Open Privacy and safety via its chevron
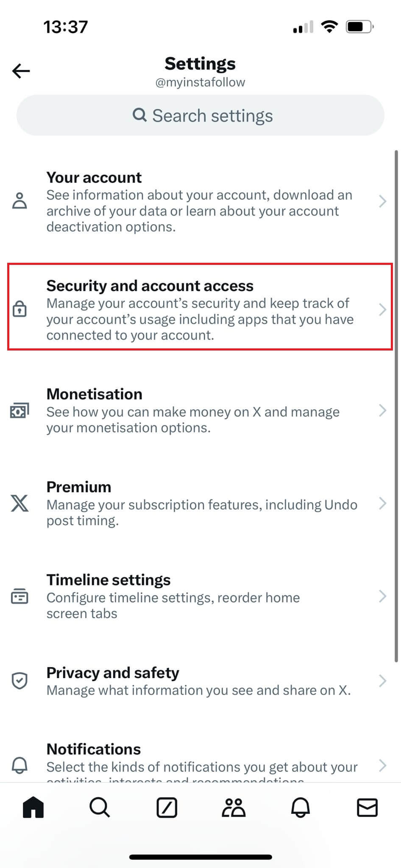The width and height of the screenshot is (401, 868). (383, 680)
